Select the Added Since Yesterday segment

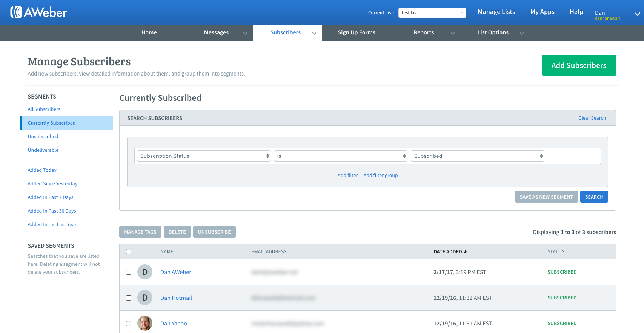click(x=52, y=184)
